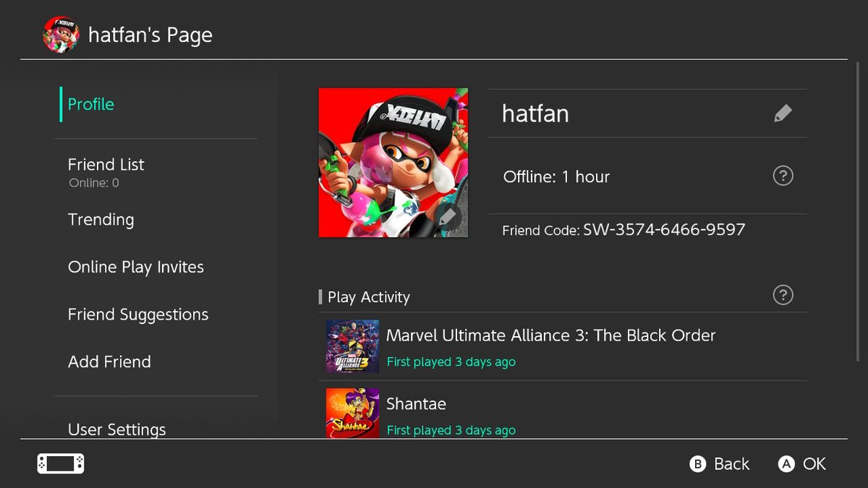Open the nickname edit pencil icon
868x488 pixels.
pyautogui.click(x=783, y=113)
